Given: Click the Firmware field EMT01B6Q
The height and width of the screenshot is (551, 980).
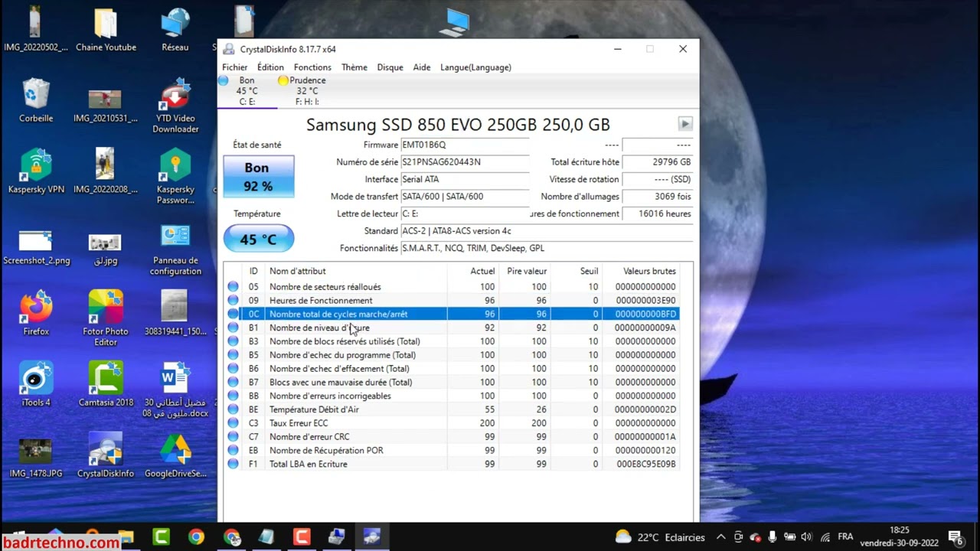Looking at the screenshot, I should pos(465,145).
